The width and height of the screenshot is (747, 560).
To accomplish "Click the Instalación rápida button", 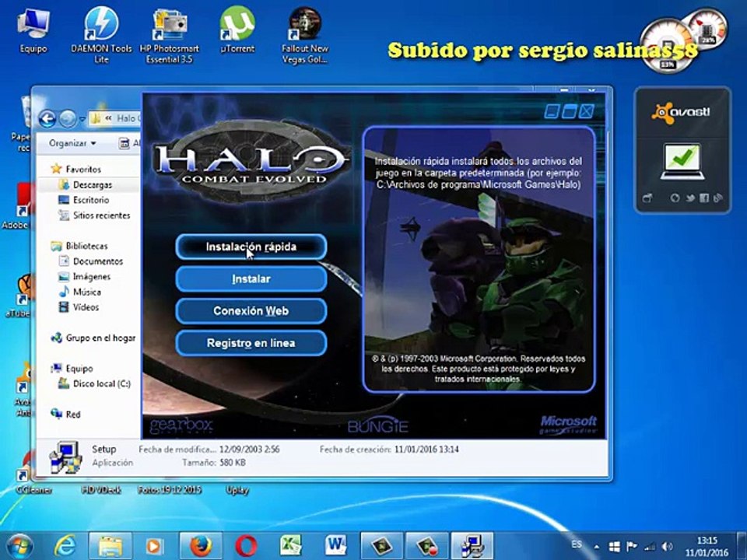I will click(251, 247).
